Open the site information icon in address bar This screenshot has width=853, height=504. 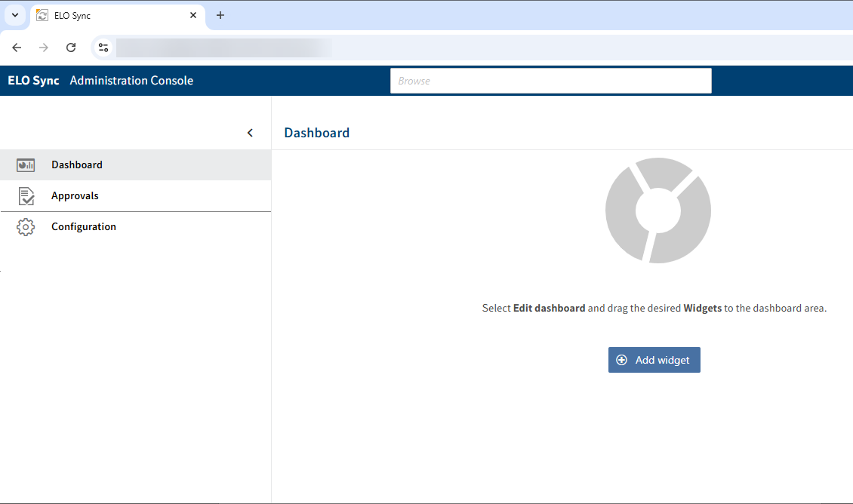[x=103, y=48]
